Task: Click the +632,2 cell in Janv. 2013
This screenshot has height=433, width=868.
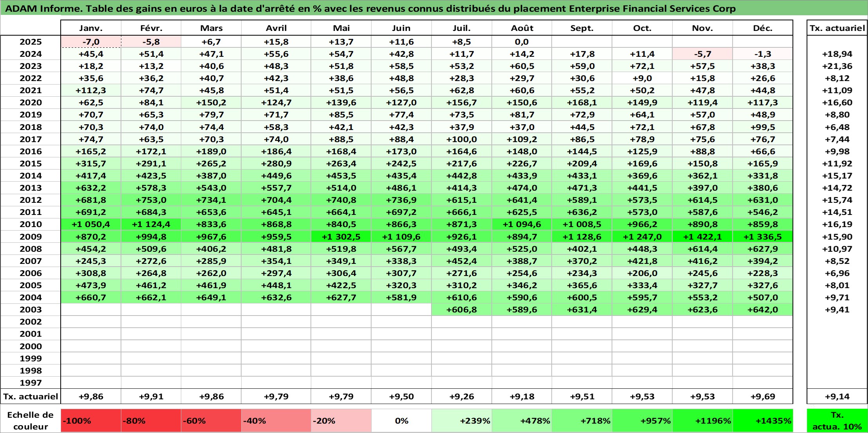Action: pos(91,188)
